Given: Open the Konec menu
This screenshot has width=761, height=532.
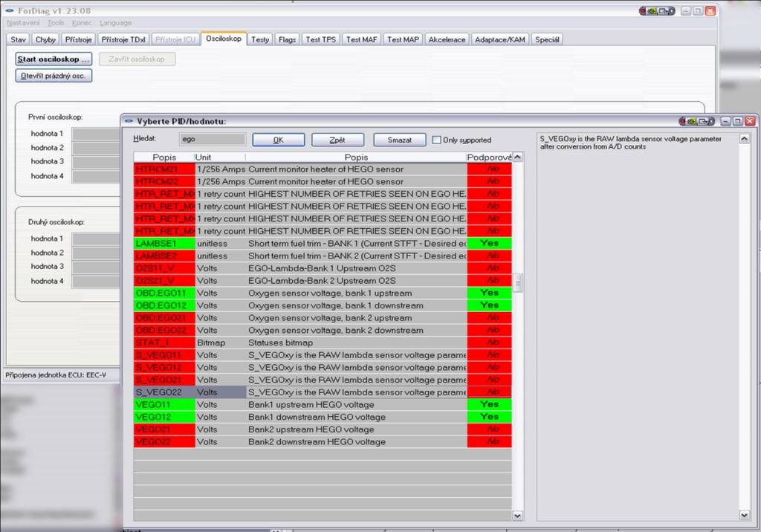Looking at the screenshot, I should click(82, 23).
